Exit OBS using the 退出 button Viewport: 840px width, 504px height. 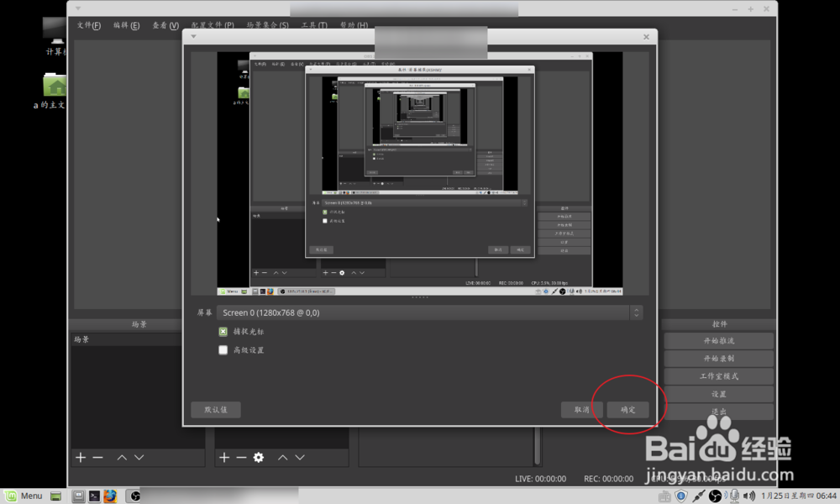click(718, 411)
